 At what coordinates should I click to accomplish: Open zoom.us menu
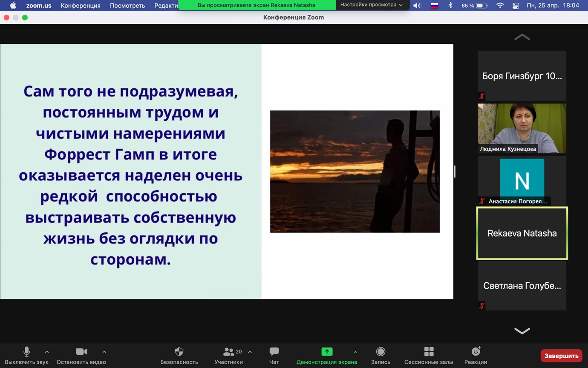(39, 6)
